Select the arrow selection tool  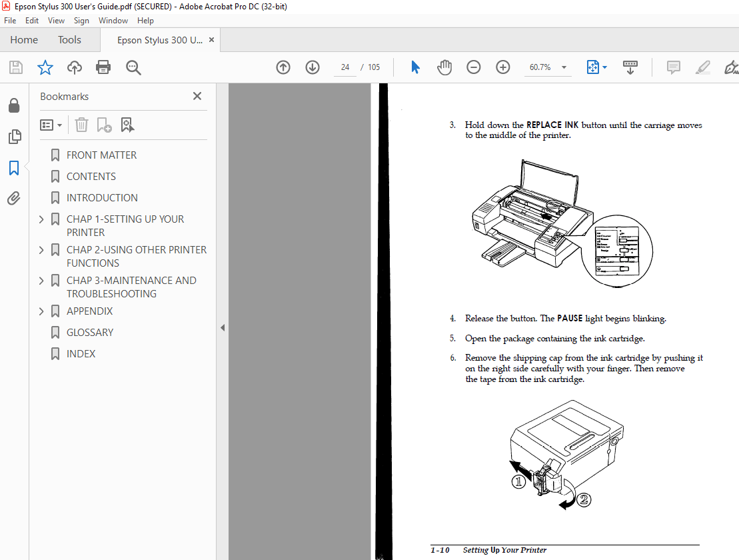(415, 67)
